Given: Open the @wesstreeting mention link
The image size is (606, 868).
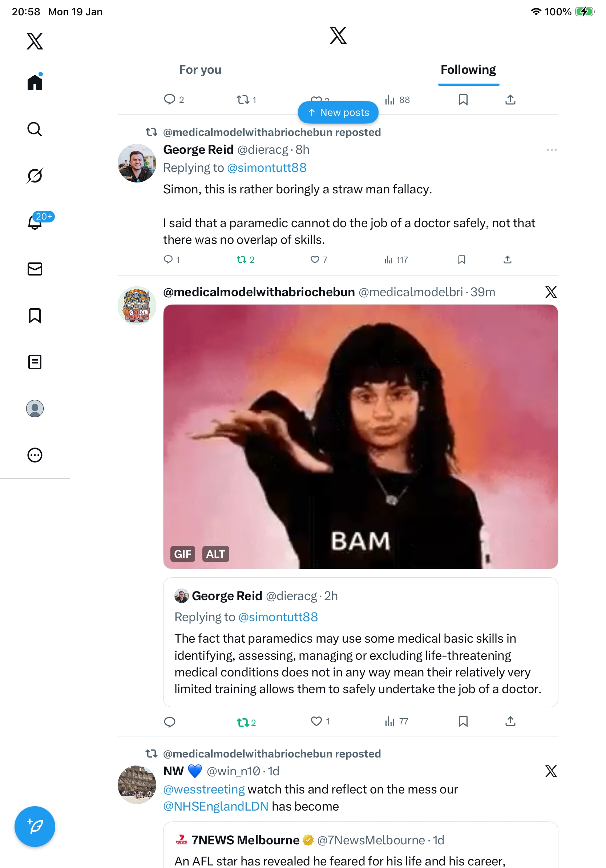Looking at the screenshot, I should point(204,789).
